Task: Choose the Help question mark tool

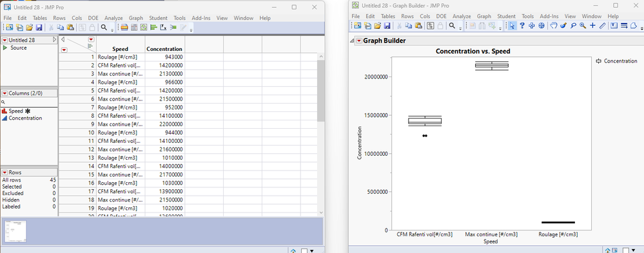Action: tap(522, 26)
